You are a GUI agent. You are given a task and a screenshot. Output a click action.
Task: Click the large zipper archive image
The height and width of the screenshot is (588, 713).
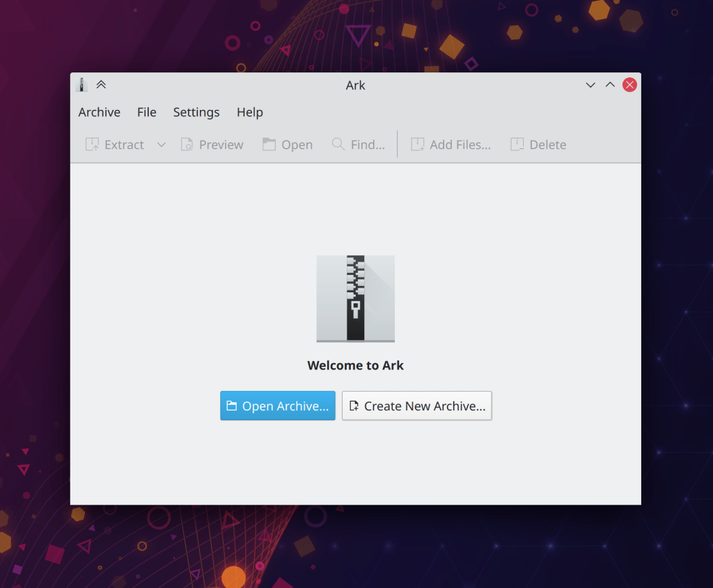pos(355,299)
